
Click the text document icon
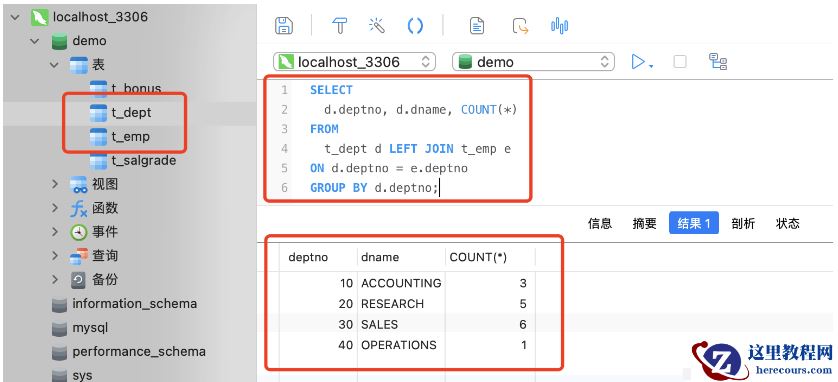(477, 25)
